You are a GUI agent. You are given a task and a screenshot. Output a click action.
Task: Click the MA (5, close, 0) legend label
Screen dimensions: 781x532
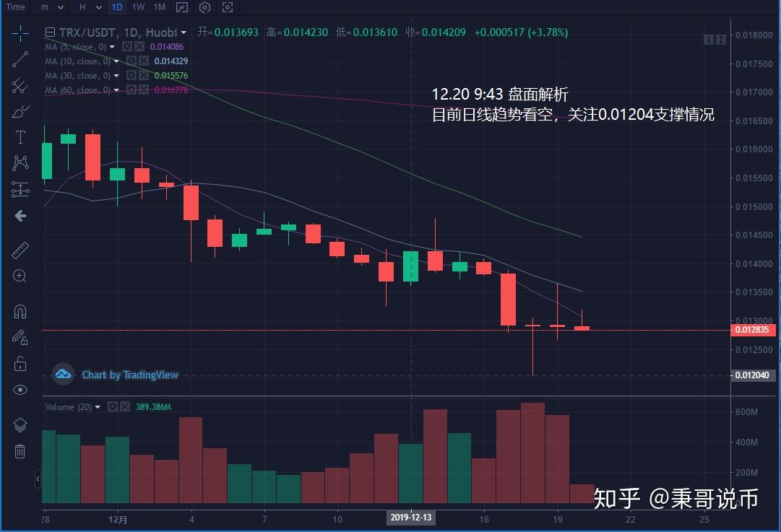pos(76,47)
